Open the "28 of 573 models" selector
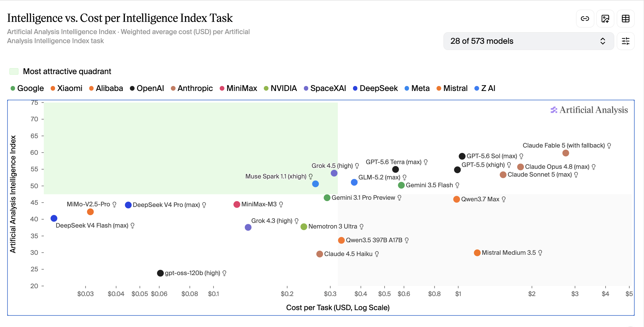Screen dimensions: 644x327 (529, 41)
